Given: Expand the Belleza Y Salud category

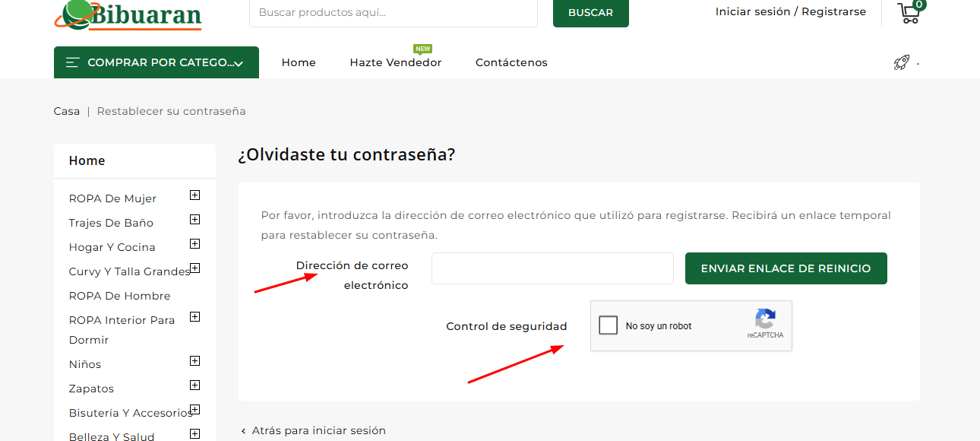Looking at the screenshot, I should (194, 433).
